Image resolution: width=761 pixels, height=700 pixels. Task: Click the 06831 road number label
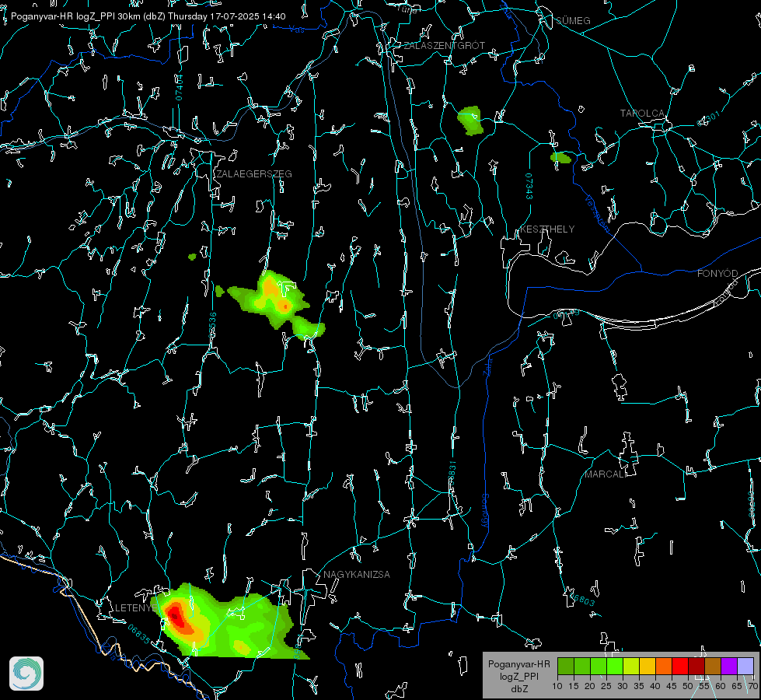pos(452,474)
